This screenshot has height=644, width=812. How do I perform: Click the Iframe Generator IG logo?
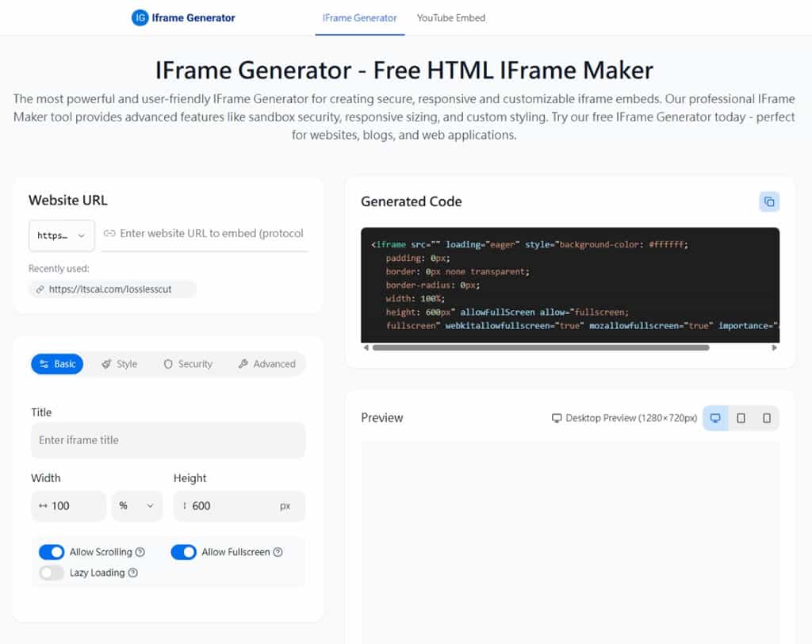[x=140, y=17]
